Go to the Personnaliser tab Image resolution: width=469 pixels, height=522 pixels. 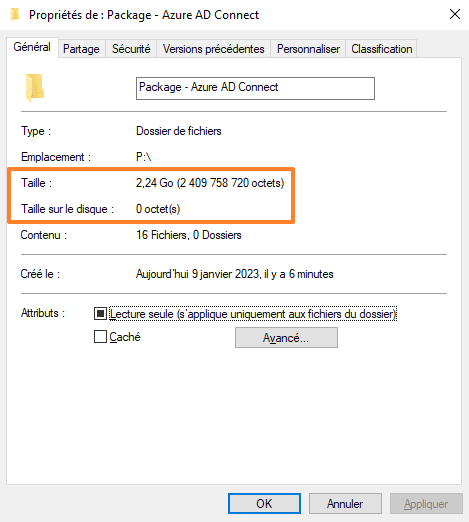(x=308, y=49)
